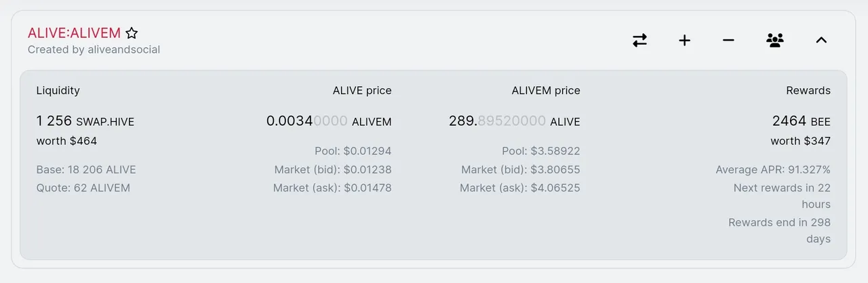Click the ALIVEM price heading
Viewport: 868px width, 283px height.
coord(545,90)
